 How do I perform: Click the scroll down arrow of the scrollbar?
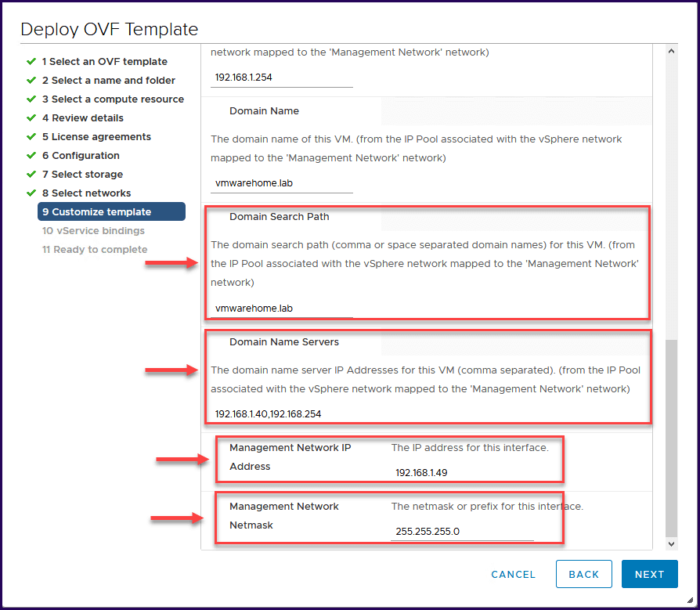click(x=671, y=544)
